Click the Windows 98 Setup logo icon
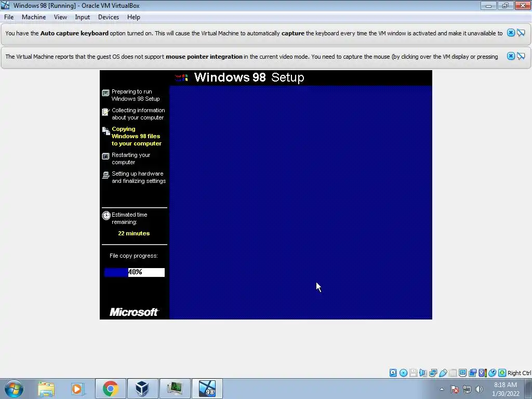 pos(181,78)
